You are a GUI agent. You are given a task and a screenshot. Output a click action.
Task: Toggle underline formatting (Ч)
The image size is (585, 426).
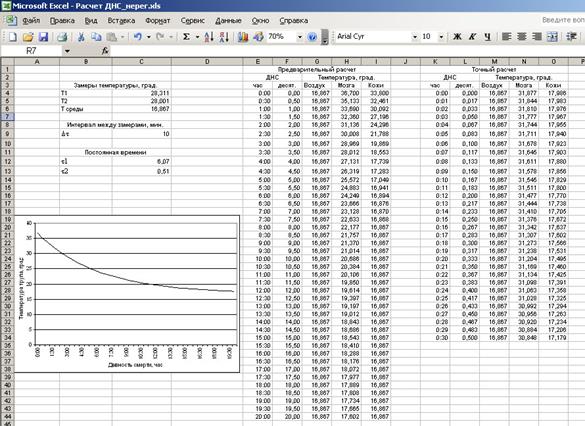pyautogui.click(x=488, y=37)
